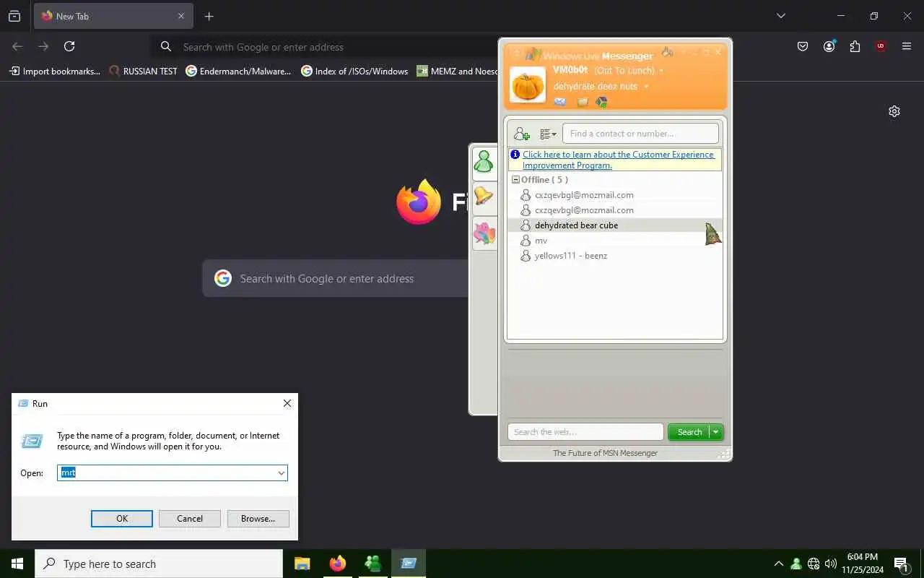Click Cancel in the Run dialog
Viewport: 924px width, 578px height.
tap(190, 519)
